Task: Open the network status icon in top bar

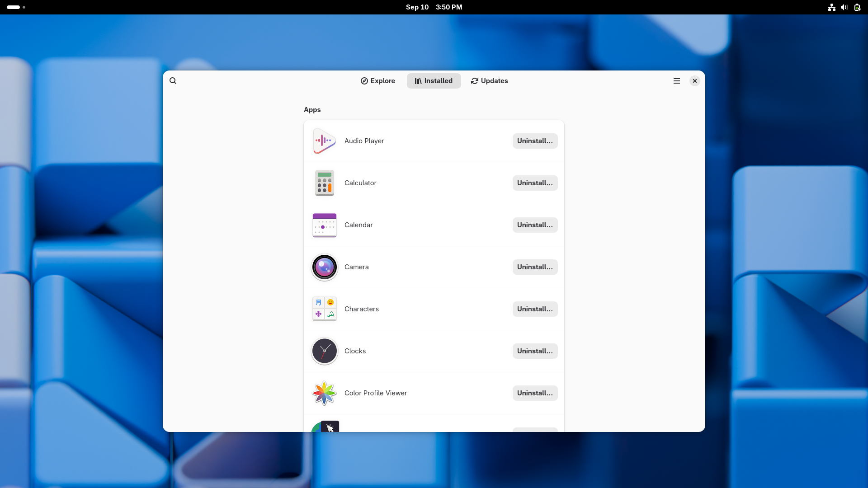Action: (831, 7)
